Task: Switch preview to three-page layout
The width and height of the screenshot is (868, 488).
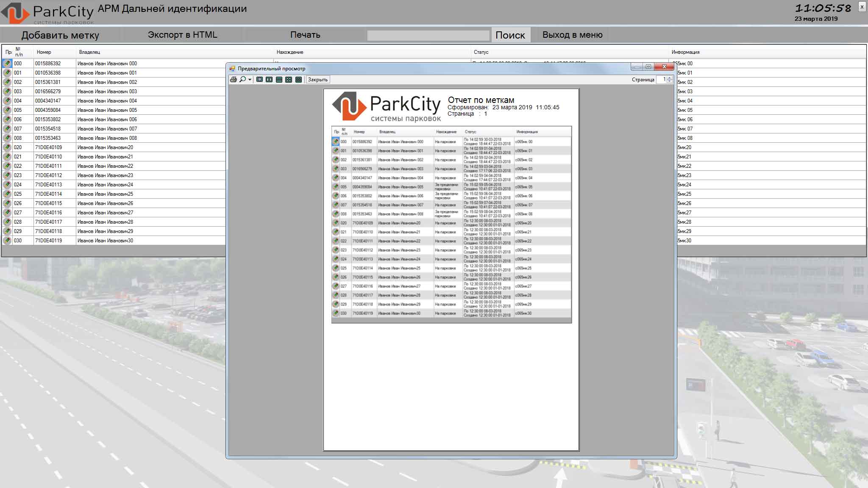Action: (x=279, y=80)
